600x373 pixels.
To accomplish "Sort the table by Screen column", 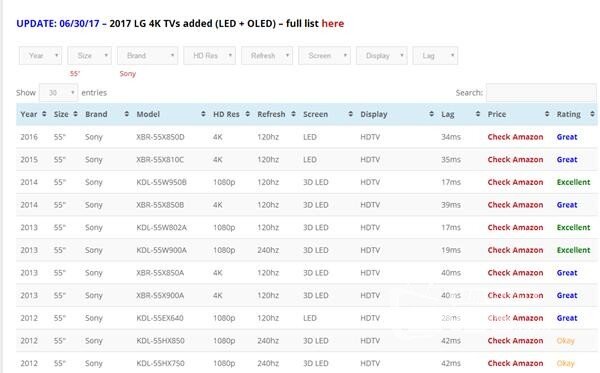I will 328,114.
